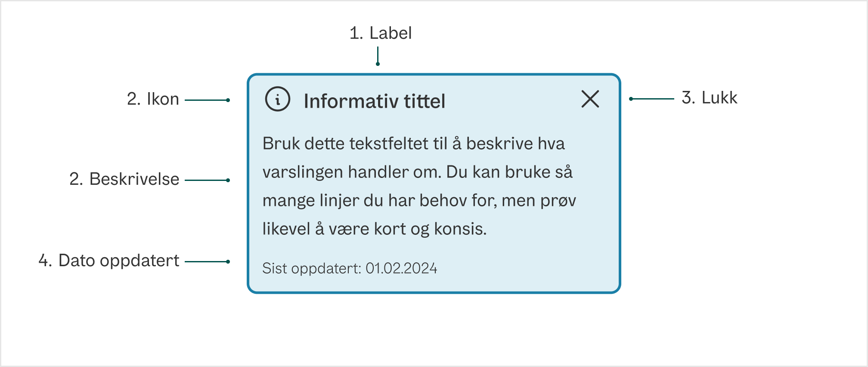
Task: Click the label "4. Dato oppdatert"
Action: pyautogui.click(x=109, y=260)
